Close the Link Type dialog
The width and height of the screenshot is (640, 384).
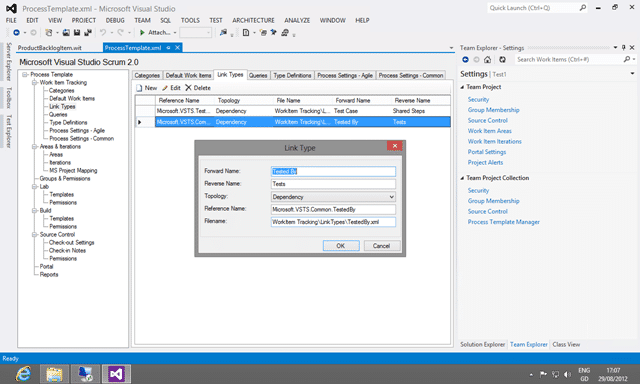coord(394,146)
